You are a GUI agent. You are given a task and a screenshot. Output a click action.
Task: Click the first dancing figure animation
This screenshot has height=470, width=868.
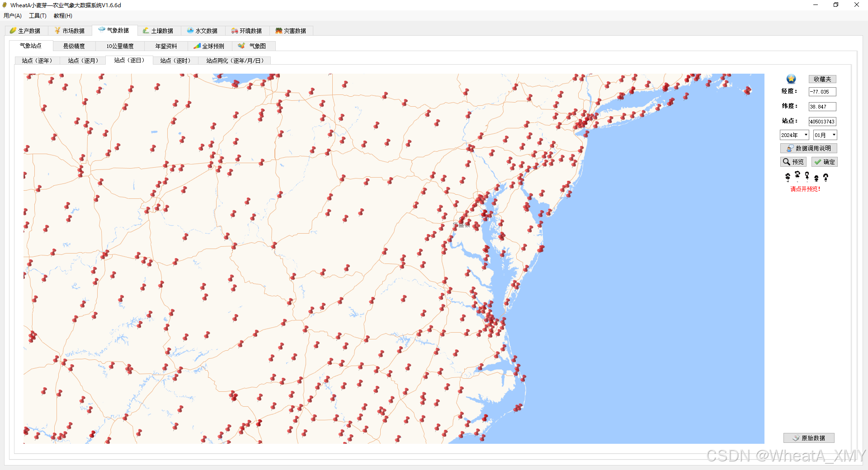(788, 177)
